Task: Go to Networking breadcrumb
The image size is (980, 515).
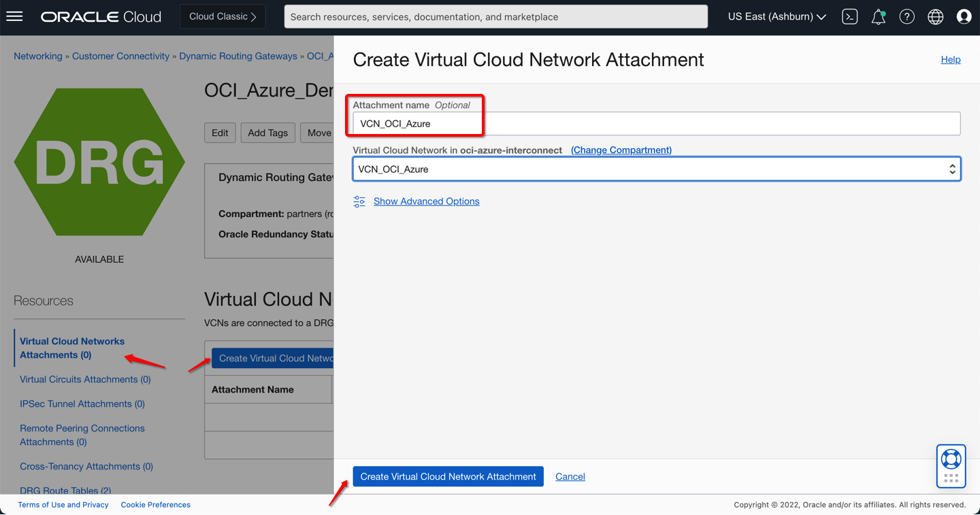Action: (x=38, y=56)
